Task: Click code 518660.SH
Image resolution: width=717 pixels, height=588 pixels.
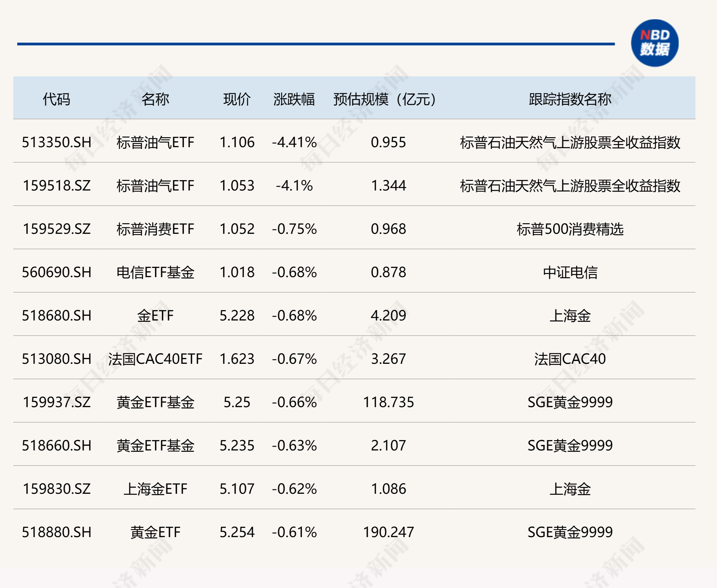Action: (57, 446)
